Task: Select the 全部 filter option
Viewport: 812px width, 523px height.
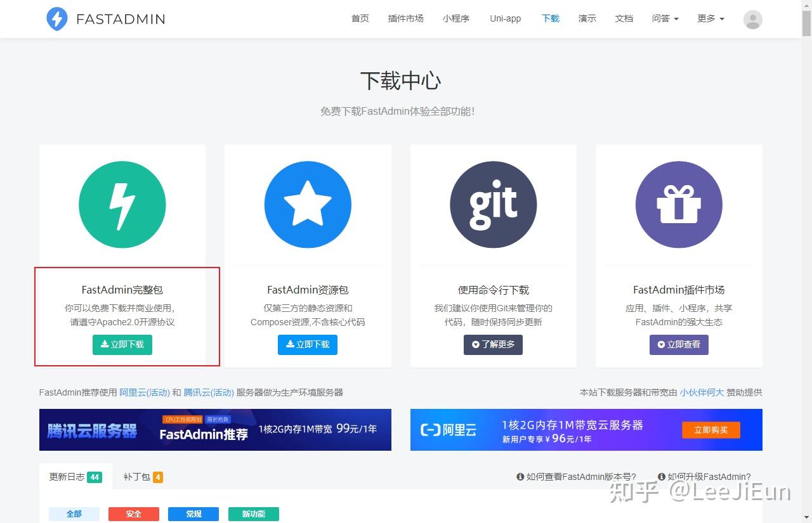Action: [x=74, y=513]
